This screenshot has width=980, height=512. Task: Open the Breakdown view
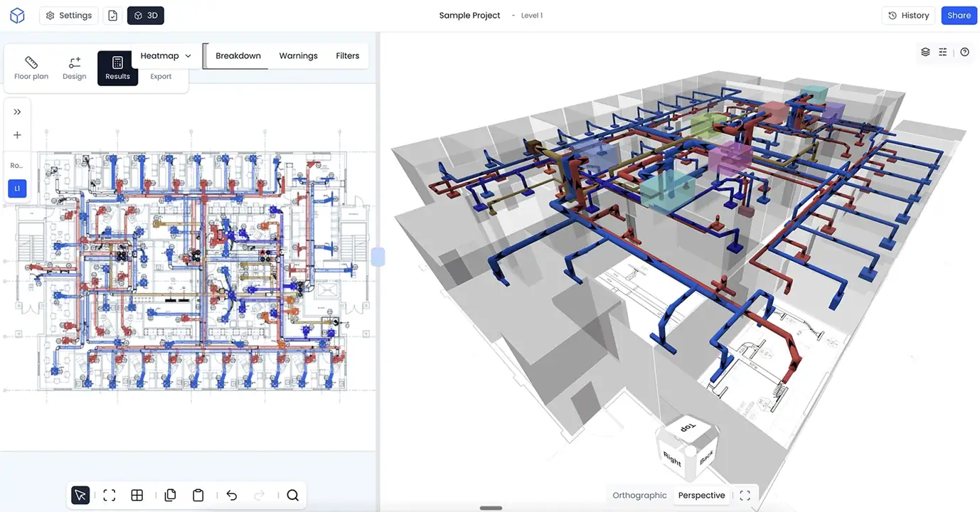point(238,55)
